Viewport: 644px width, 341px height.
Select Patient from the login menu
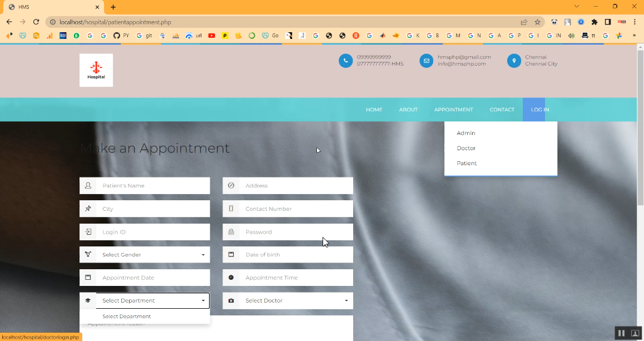coord(467,164)
